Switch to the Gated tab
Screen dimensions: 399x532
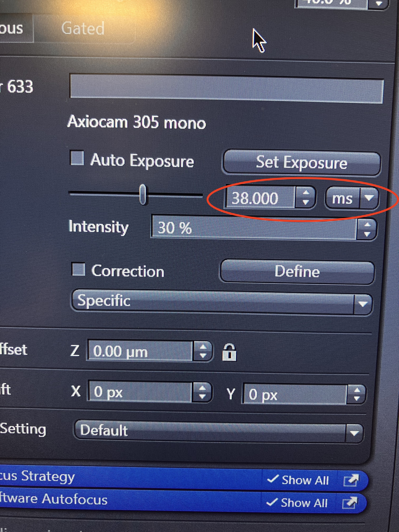[x=83, y=28]
